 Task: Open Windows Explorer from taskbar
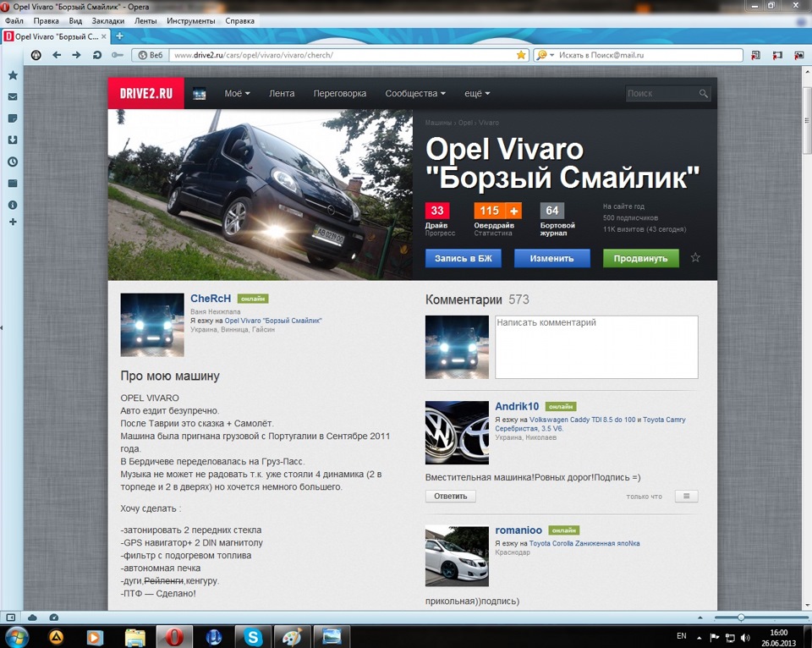coord(135,637)
